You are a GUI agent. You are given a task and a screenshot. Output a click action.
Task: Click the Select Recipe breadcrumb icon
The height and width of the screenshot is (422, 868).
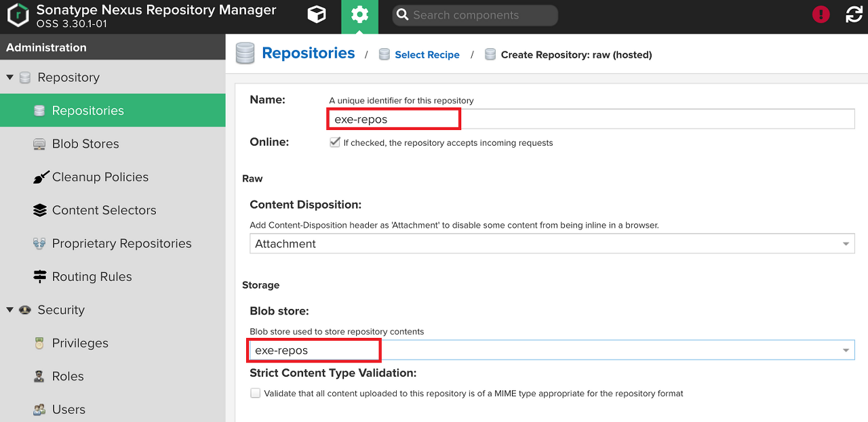coord(384,54)
